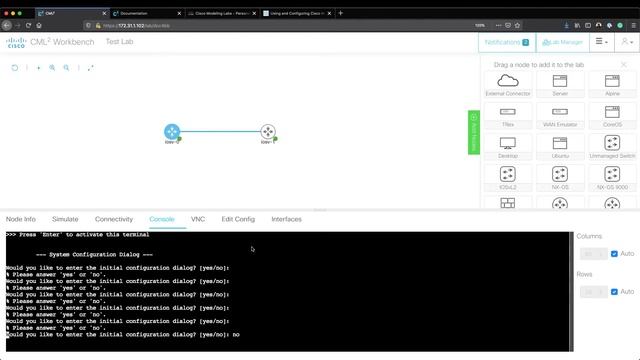Select the Desktop node type
Viewport: 640px width, 360px height.
click(508, 147)
